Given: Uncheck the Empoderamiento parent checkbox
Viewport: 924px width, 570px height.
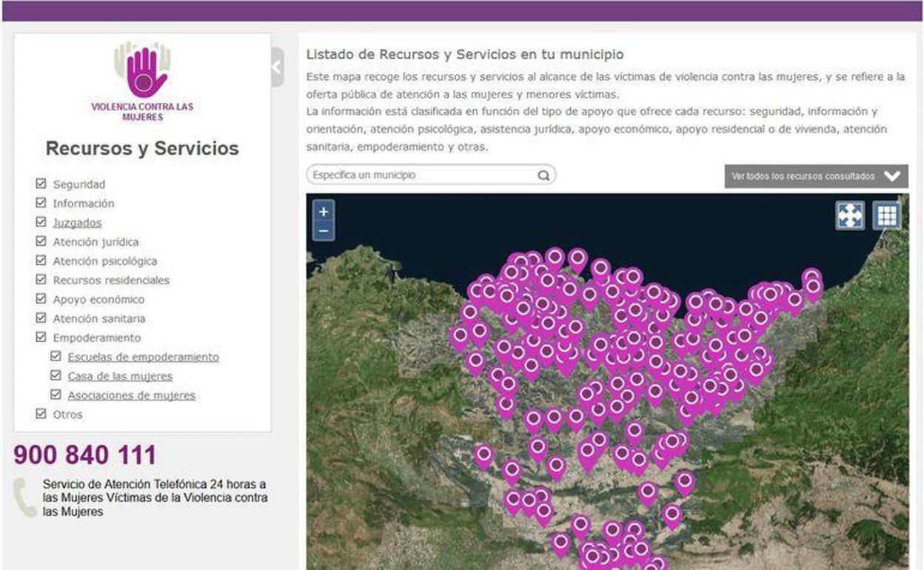Looking at the screenshot, I should [41, 338].
